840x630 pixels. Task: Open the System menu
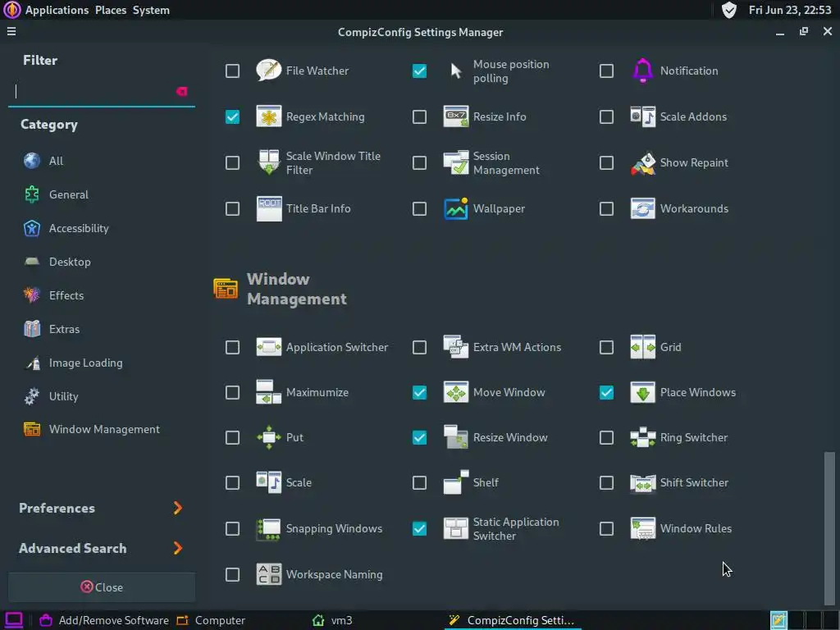(151, 10)
